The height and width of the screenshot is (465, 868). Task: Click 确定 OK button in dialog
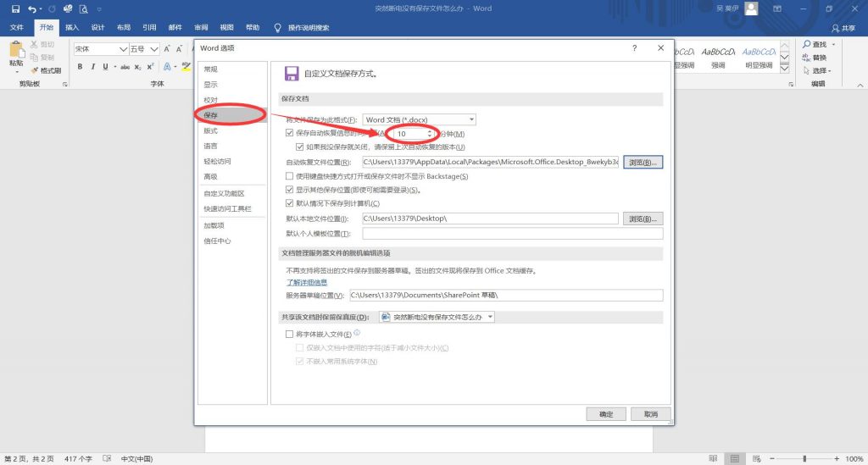pos(606,414)
